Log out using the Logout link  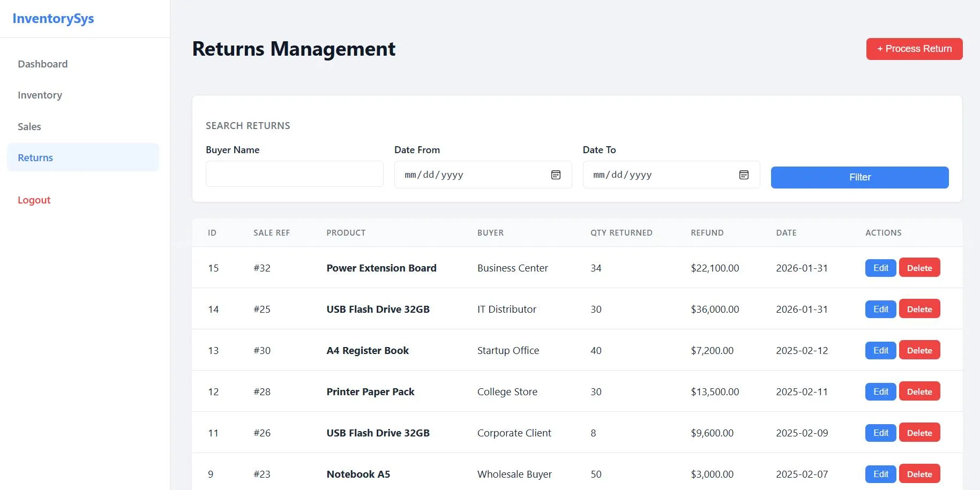tap(34, 200)
